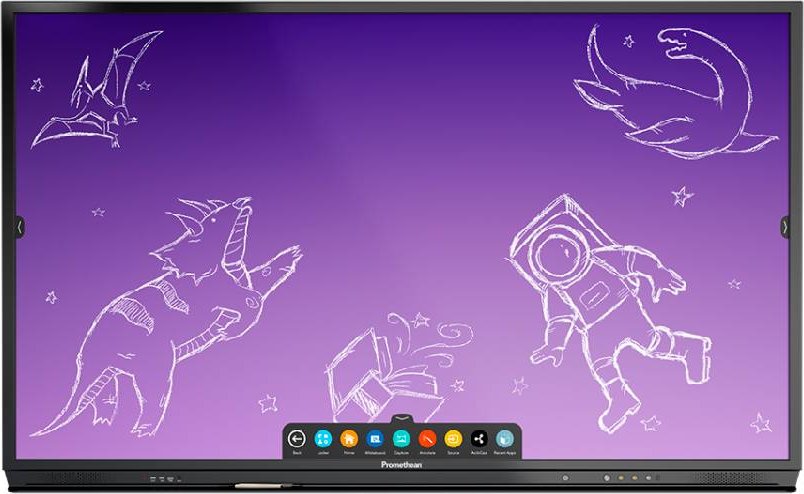Tap the Back arrow icon
This screenshot has height=494, width=804.
[x=297, y=438]
